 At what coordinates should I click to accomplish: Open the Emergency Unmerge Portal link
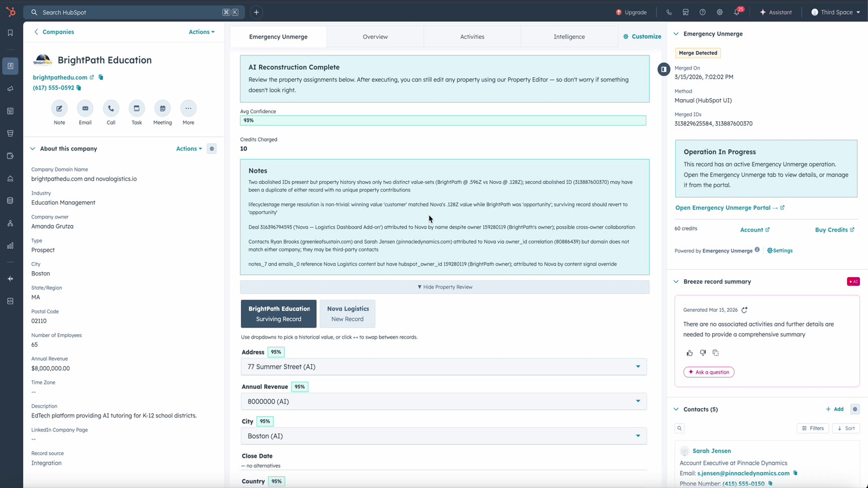click(726, 208)
